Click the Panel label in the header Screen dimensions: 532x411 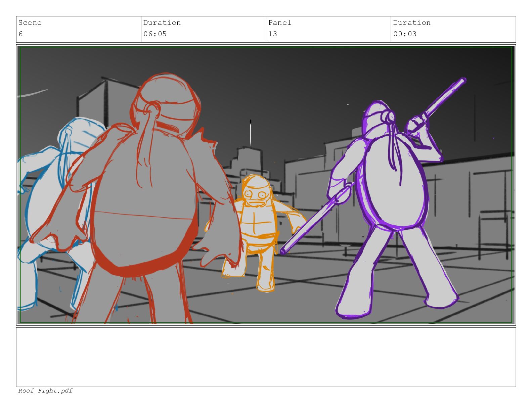(x=280, y=23)
